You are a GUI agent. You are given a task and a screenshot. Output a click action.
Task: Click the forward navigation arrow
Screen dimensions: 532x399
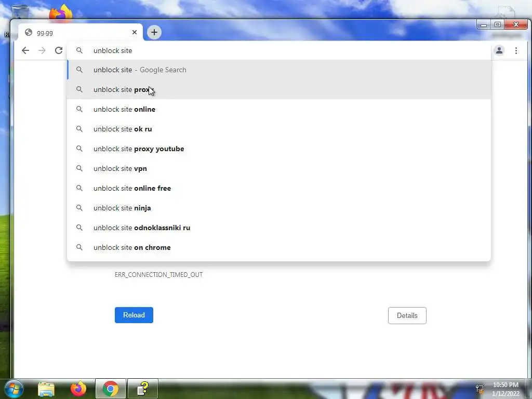[x=42, y=50]
